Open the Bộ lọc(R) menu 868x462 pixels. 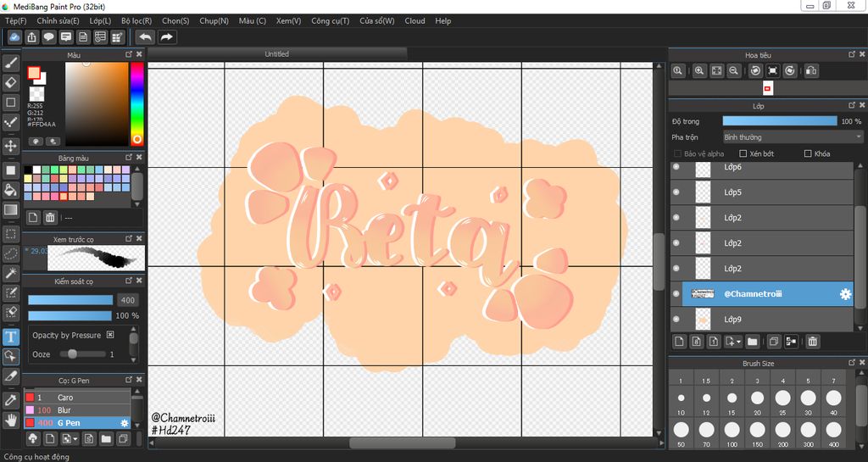pyautogui.click(x=136, y=20)
